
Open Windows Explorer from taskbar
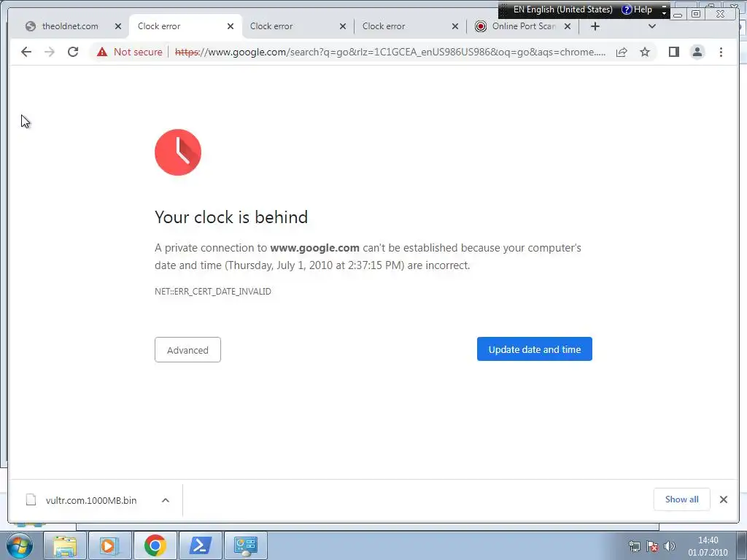65,545
